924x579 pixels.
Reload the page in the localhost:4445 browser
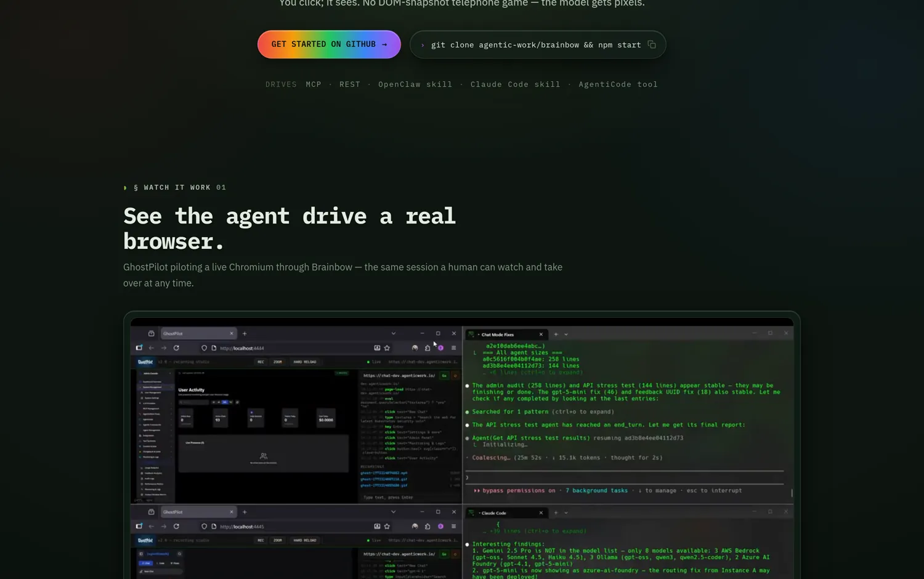(176, 527)
